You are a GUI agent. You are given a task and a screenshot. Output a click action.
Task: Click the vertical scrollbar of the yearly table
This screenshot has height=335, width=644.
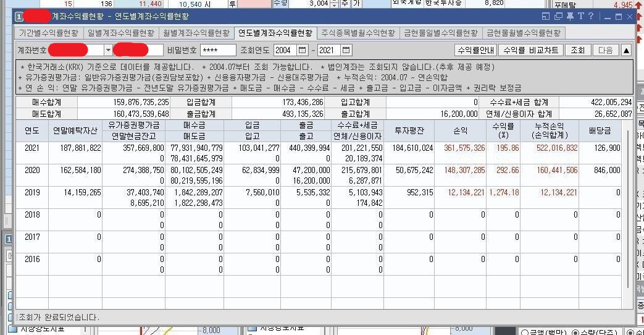627,209
